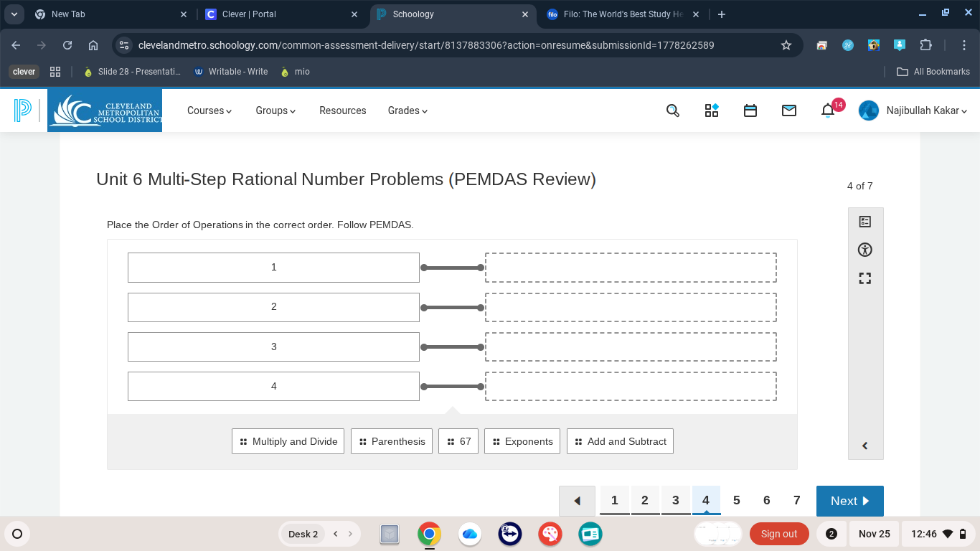
Task: Expand the Courses dropdown menu
Action: [209, 110]
